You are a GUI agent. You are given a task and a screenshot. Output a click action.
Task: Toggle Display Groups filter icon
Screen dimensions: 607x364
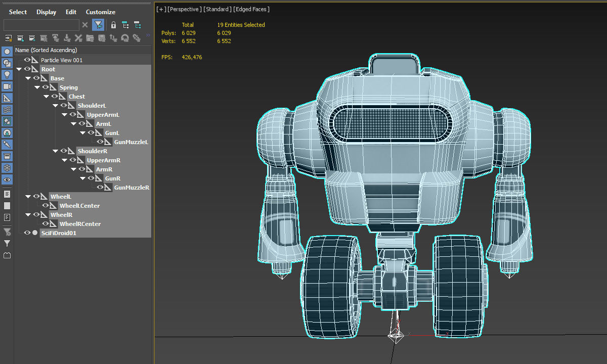click(x=7, y=121)
